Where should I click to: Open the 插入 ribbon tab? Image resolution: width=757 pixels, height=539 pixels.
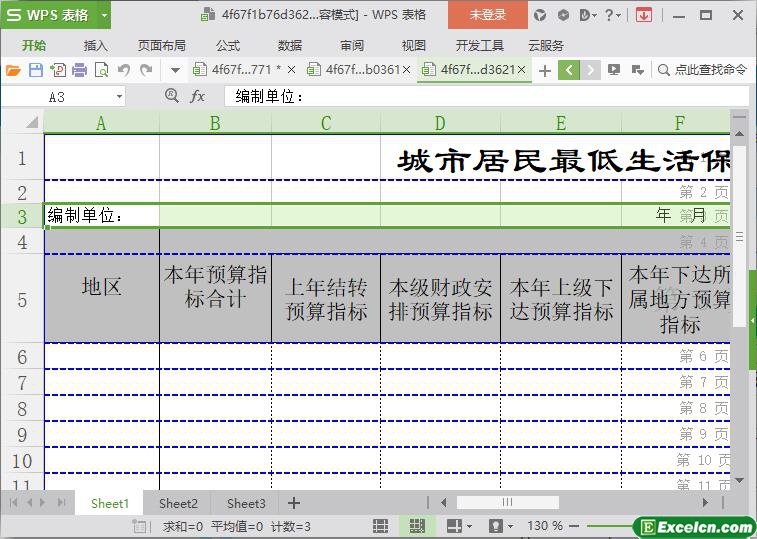(x=96, y=45)
